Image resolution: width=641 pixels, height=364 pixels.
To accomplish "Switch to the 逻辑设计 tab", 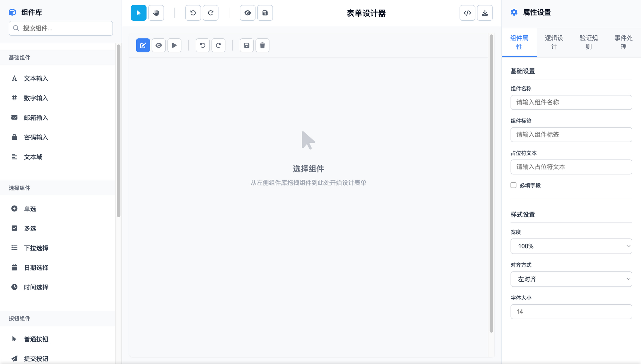I will click(x=554, y=42).
